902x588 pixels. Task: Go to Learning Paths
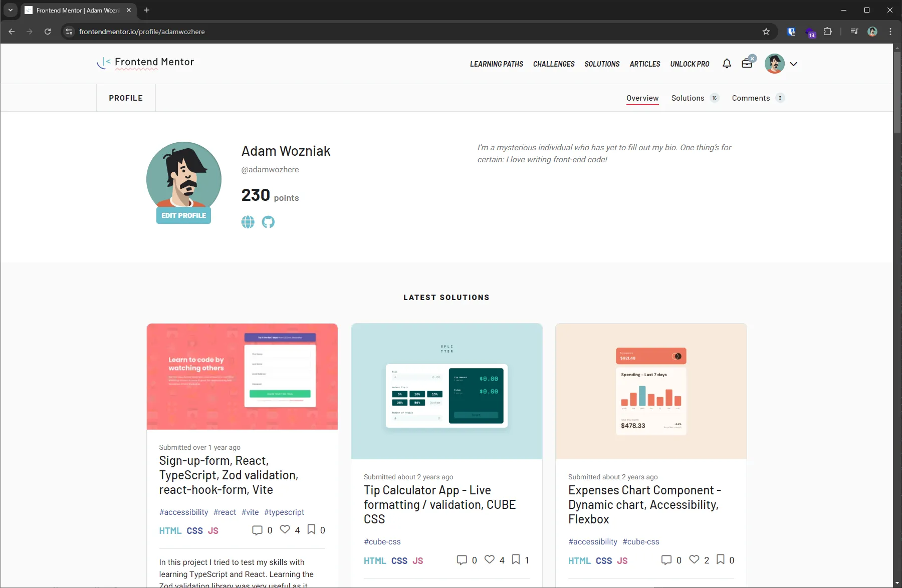[496, 64]
